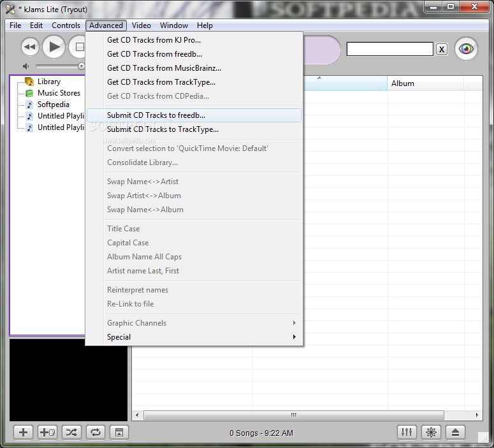Choose Get CD Tracks from freedb
494x448 pixels.
pyautogui.click(x=194, y=54)
